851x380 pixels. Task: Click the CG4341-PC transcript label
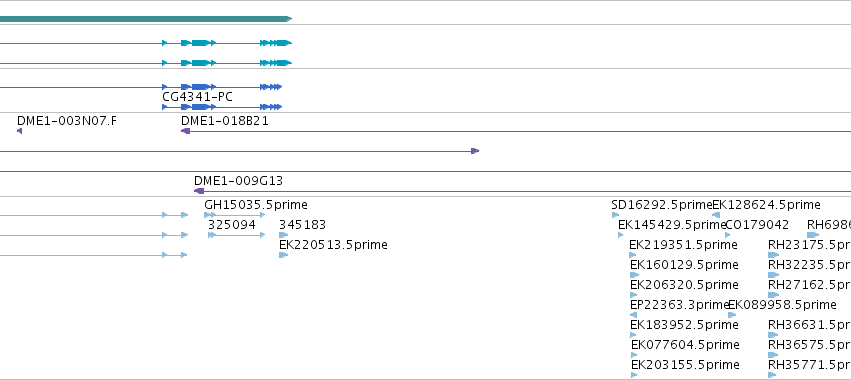(198, 97)
